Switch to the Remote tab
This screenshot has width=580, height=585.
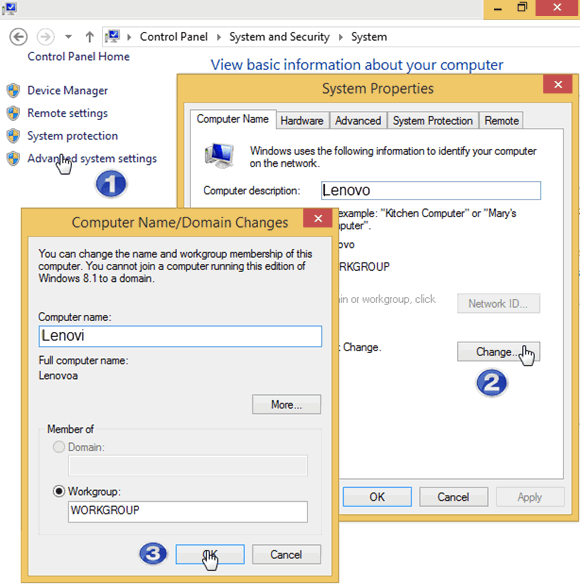point(501,121)
